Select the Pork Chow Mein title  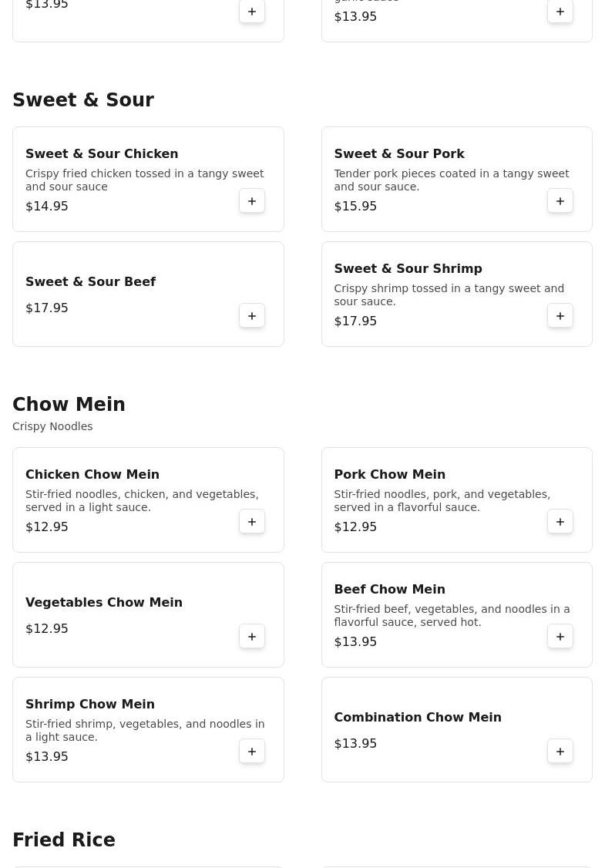[x=389, y=475]
